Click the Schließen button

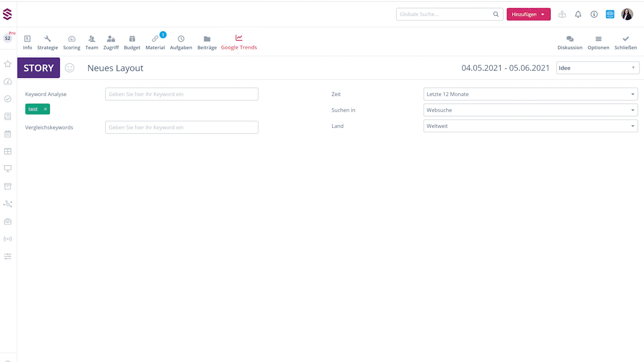click(x=625, y=43)
